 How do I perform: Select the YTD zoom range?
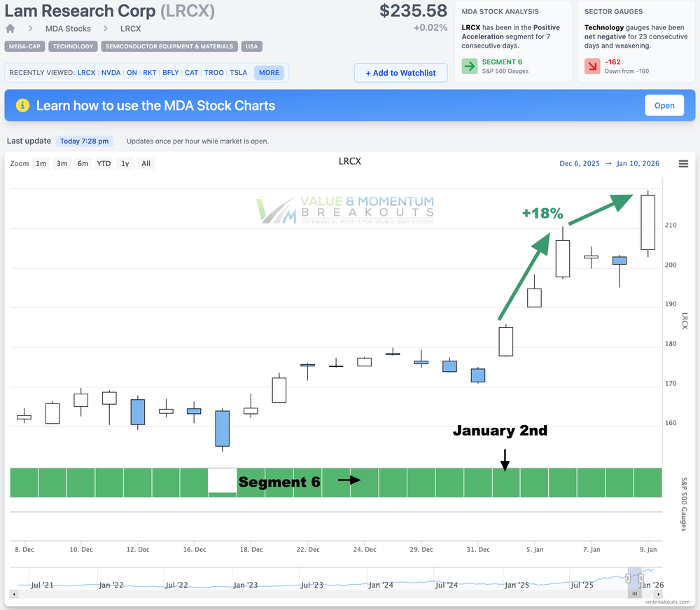point(104,163)
